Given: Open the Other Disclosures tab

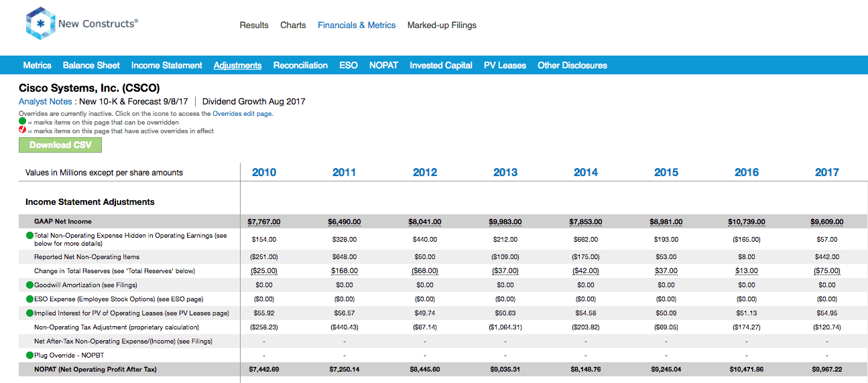Looking at the screenshot, I should (x=572, y=66).
